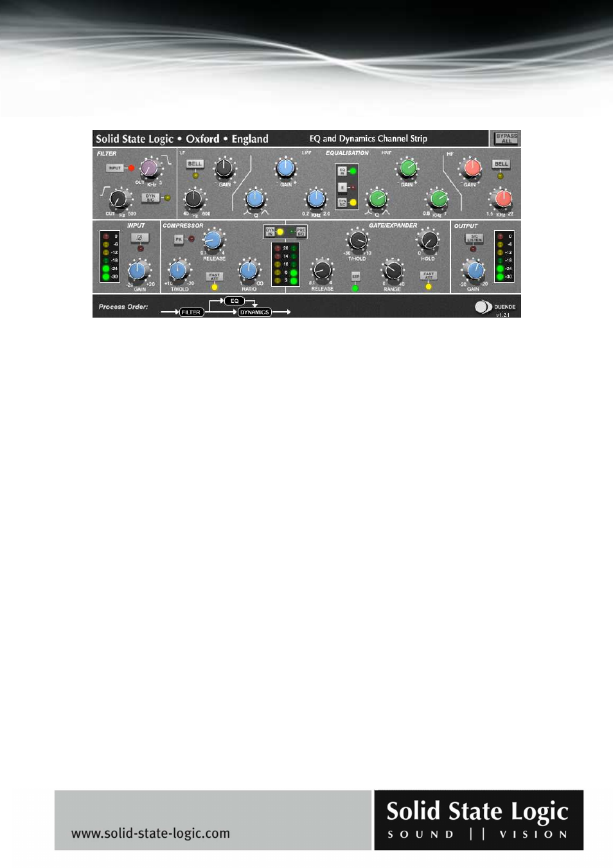This screenshot has height=868, width=613.
Task: Click the high-pass filter curve symbol
Action: click(x=106, y=191)
